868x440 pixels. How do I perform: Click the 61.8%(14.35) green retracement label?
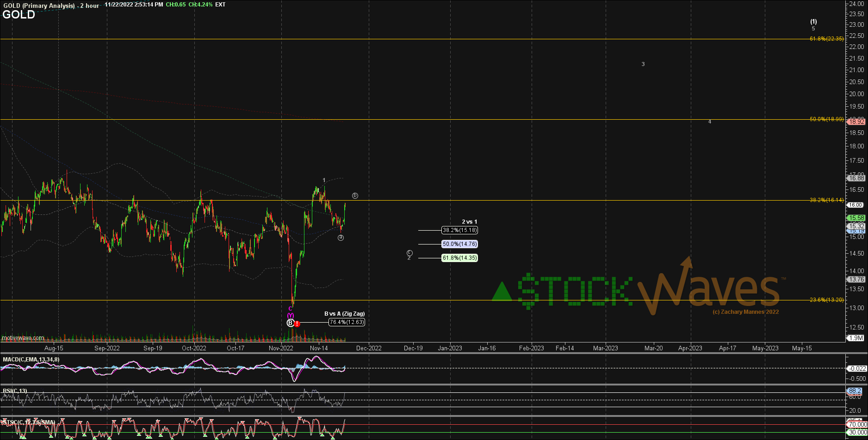pyautogui.click(x=459, y=258)
